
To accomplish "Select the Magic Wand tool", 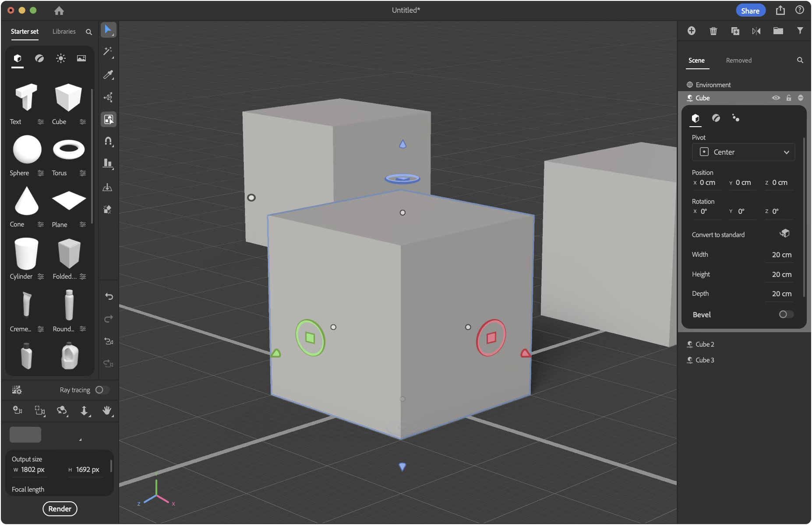I will [x=108, y=51].
